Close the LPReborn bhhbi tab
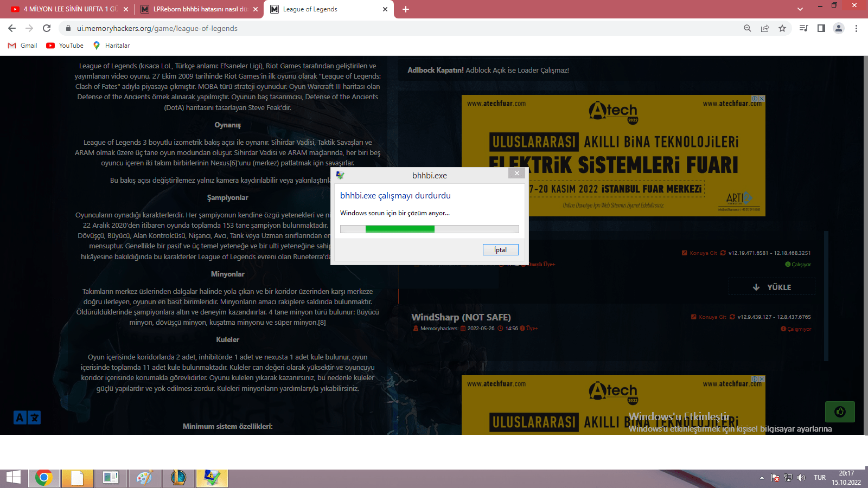 (256, 9)
